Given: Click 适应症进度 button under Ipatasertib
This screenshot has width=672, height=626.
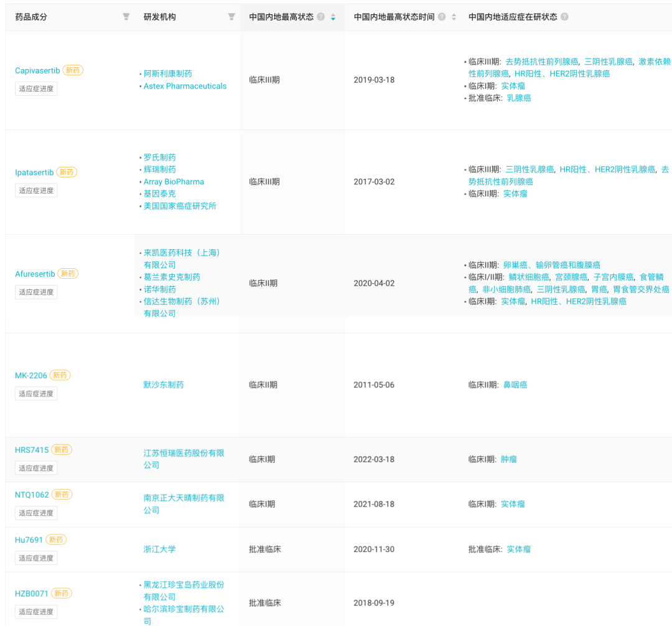Looking at the screenshot, I should pos(36,190).
